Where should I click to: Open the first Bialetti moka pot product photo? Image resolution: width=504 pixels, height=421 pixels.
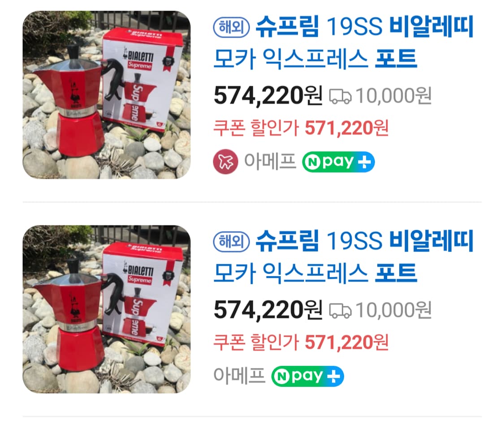(x=106, y=95)
